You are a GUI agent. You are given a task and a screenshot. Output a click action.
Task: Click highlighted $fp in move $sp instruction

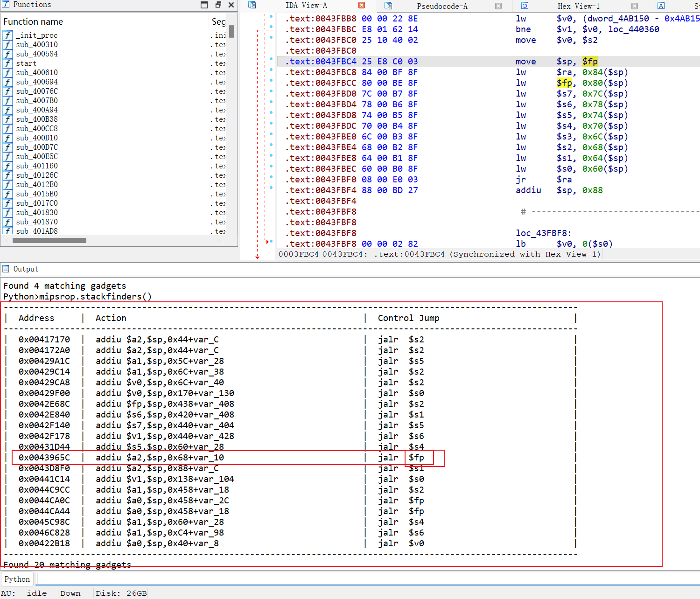click(590, 62)
